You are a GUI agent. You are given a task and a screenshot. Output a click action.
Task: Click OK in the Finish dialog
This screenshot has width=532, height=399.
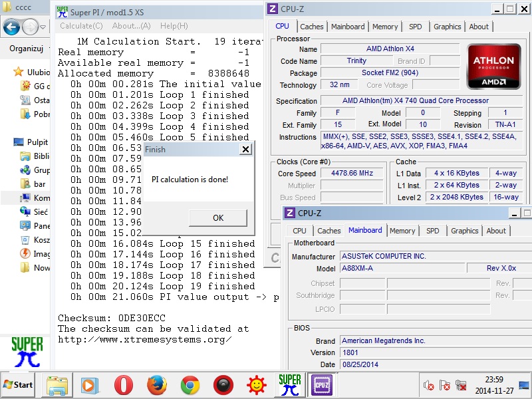tap(218, 218)
